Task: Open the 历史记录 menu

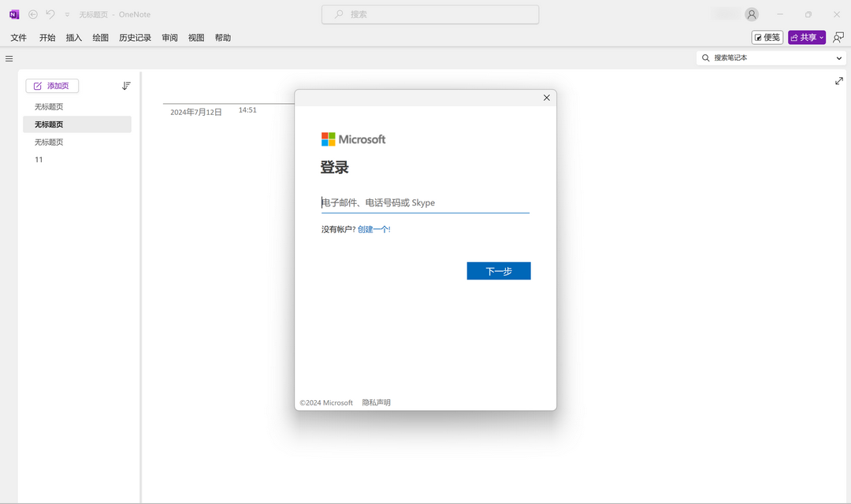Action: pos(134,37)
